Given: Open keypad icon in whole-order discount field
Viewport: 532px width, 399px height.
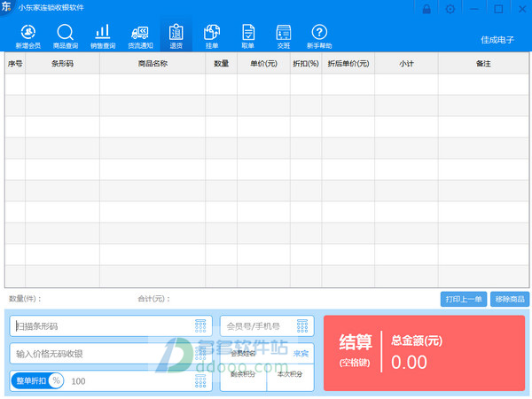Looking at the screenshot, I should [200, 381].
